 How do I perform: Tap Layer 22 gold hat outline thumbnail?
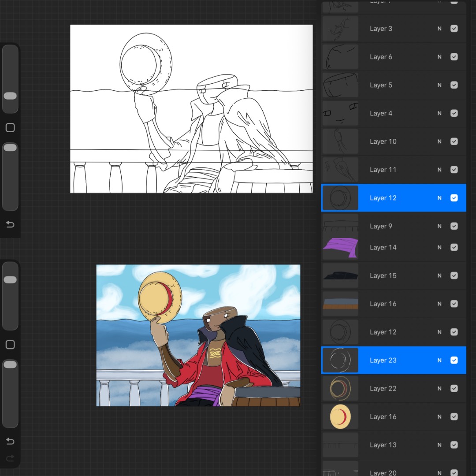(x=340, y=389)
